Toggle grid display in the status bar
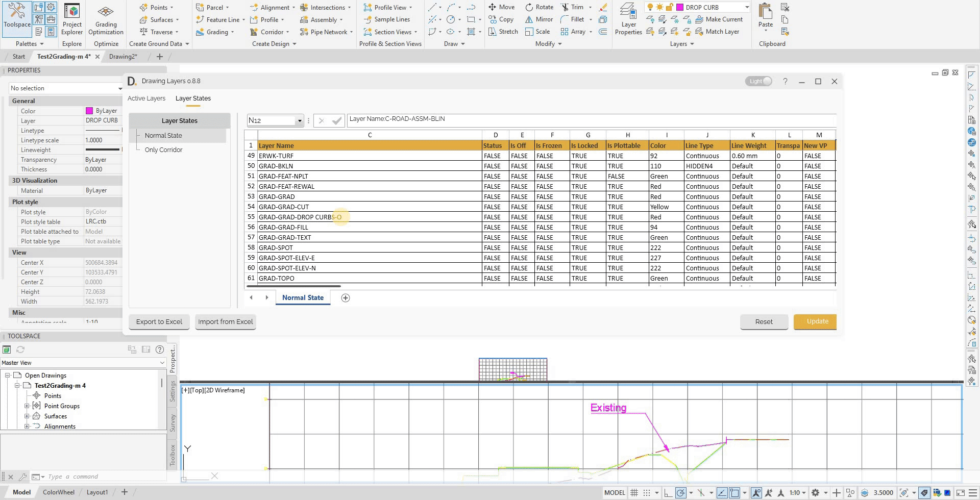This screenshot has height=500, width=980. pyautogui.click(x=634, y=492)
